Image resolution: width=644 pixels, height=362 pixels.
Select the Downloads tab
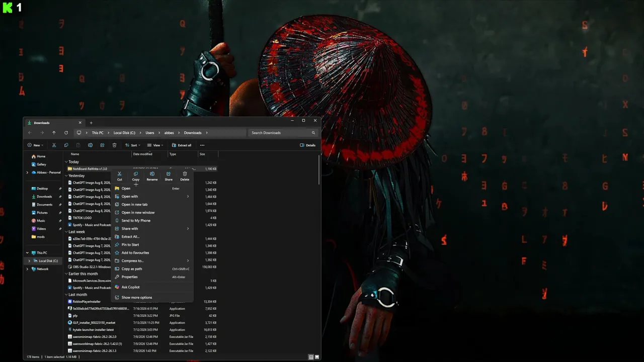(x=54, y=123)
